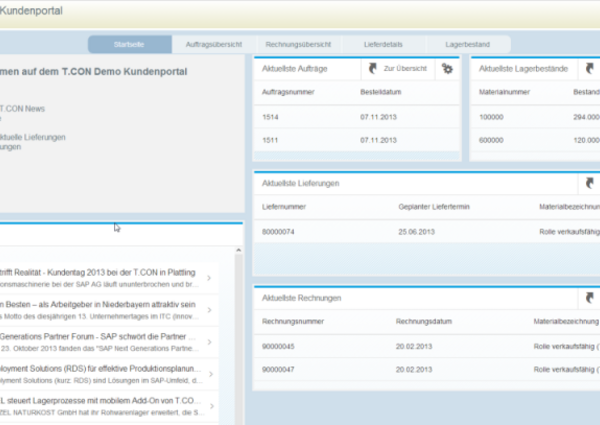The width and height of the screenshot is (600, 425).
Task: Click Aktuellste Rechnungen panel title
Action: pyautogui.click(x=302, y=298)
